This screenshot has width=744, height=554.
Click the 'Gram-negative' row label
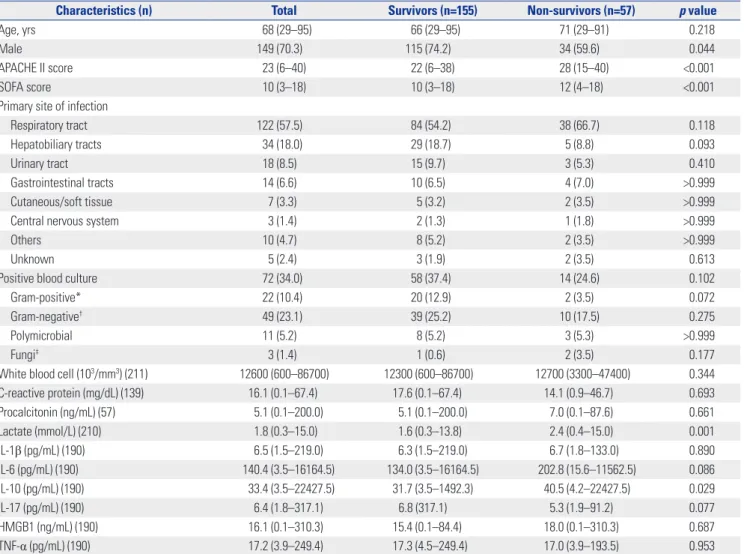point(46,316)
